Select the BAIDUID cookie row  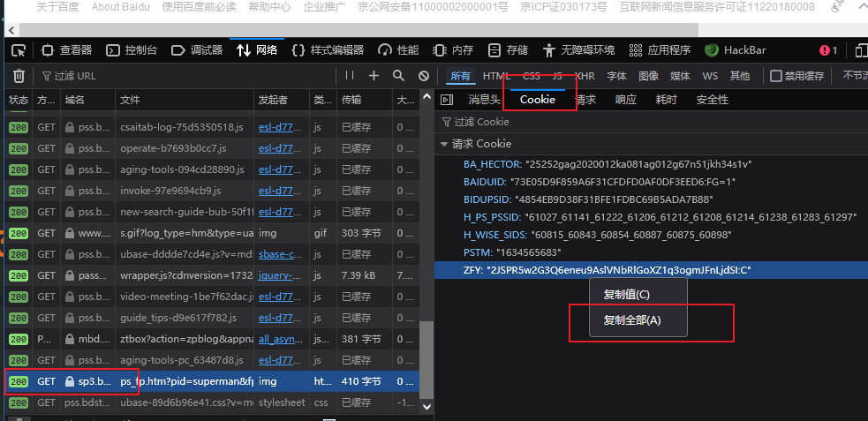click(651, 182)
